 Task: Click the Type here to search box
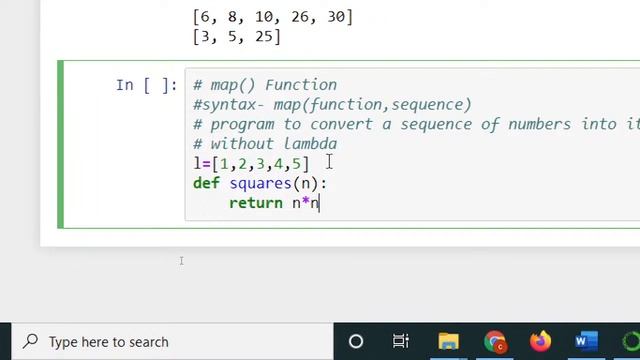[172, 342]
